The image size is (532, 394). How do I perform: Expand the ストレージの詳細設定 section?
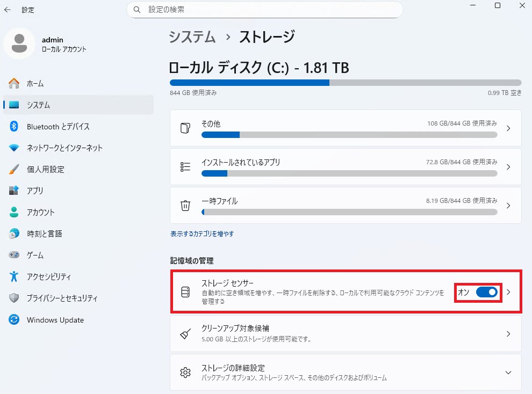pos(508,373)
